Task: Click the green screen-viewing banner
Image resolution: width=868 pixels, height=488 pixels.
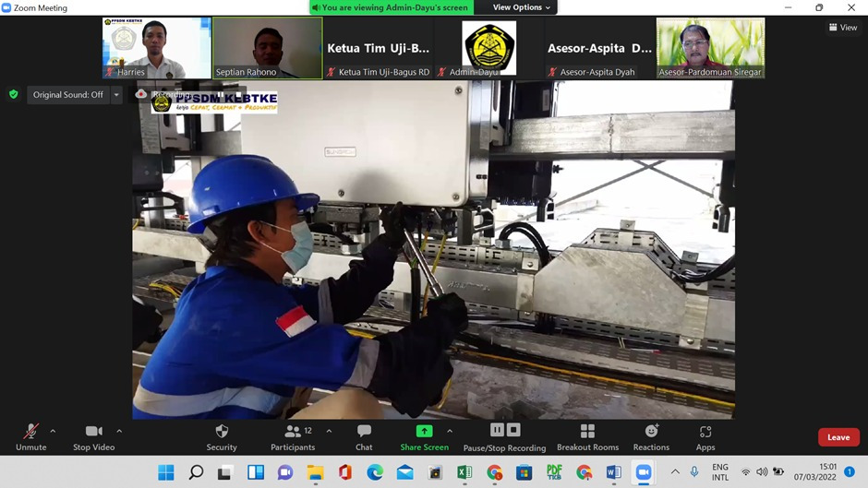Action: point(391,7)
